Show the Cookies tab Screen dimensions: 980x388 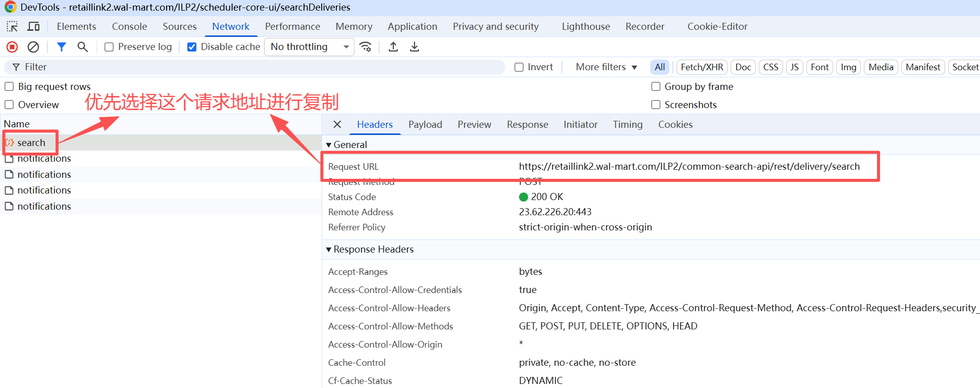pos(676,124)
